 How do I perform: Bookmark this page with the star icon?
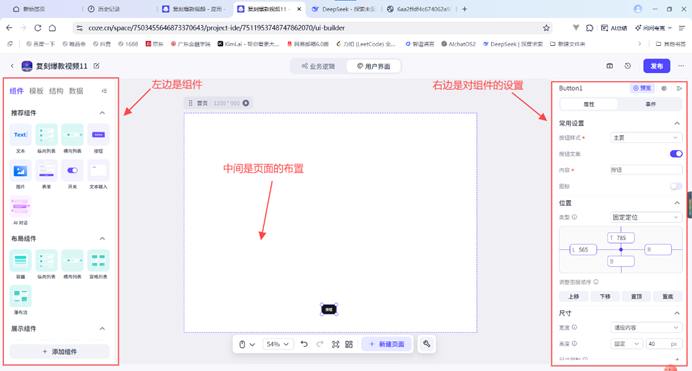[x=546, y=28]
